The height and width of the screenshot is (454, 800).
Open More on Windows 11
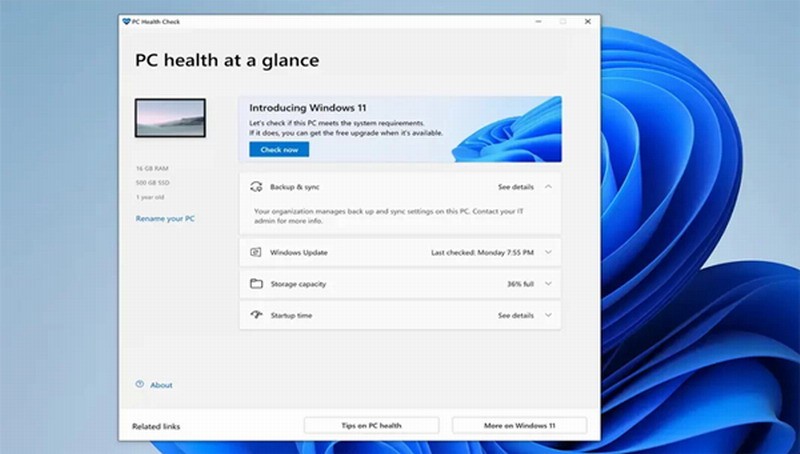click(519, 425)
